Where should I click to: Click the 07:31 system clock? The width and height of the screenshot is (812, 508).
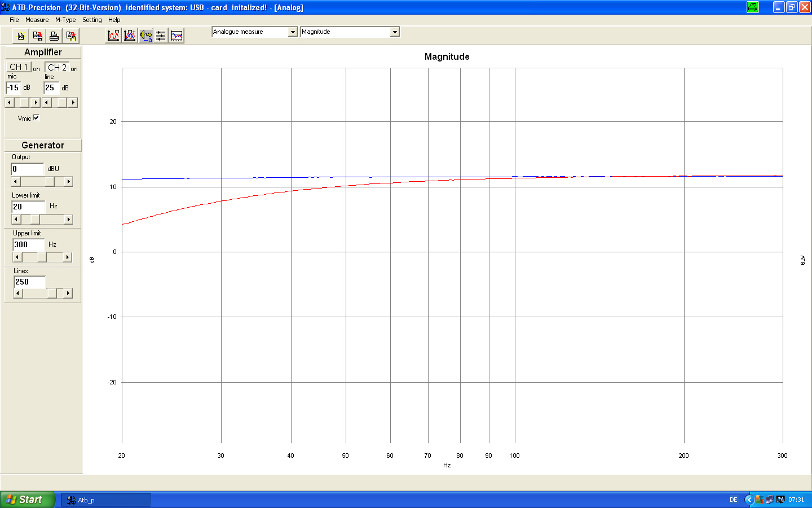coord(796,500)
